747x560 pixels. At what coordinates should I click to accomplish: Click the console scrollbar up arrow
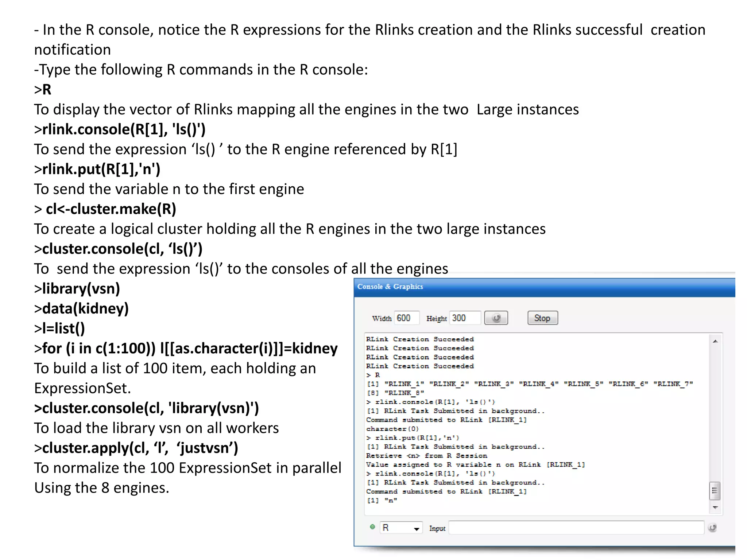pos(715,341)
